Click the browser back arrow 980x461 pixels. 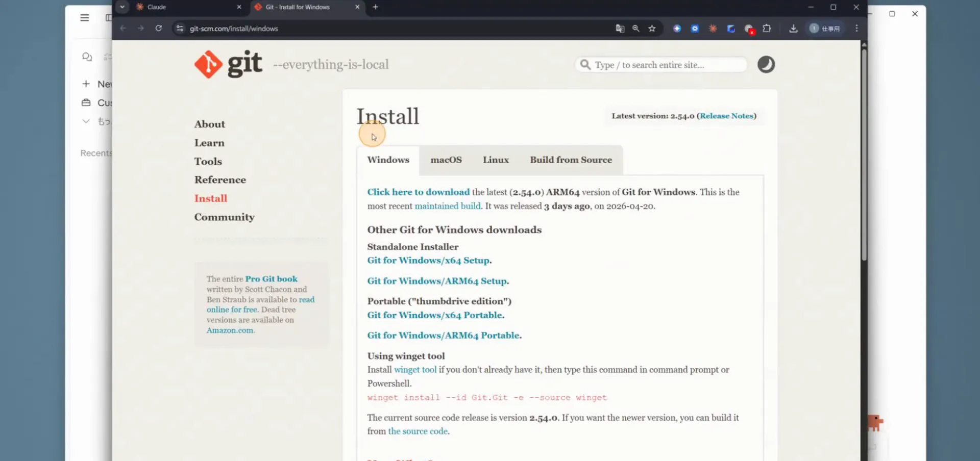123,29
